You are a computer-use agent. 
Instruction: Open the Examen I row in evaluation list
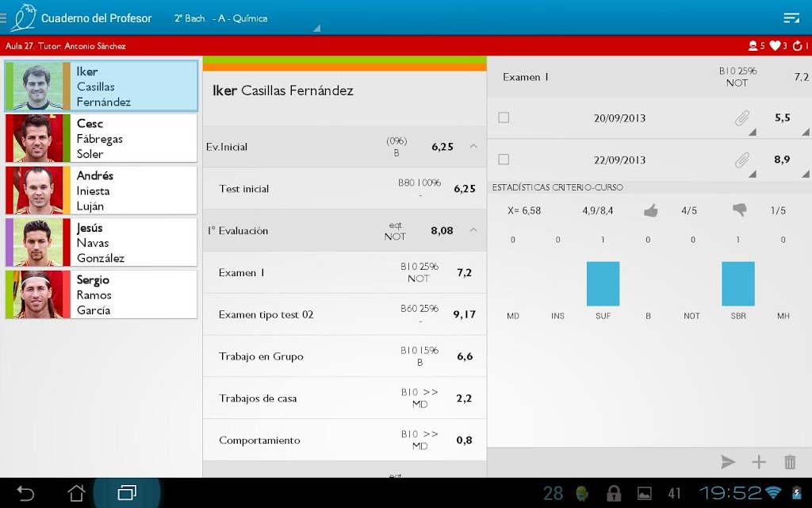point(344,273)
